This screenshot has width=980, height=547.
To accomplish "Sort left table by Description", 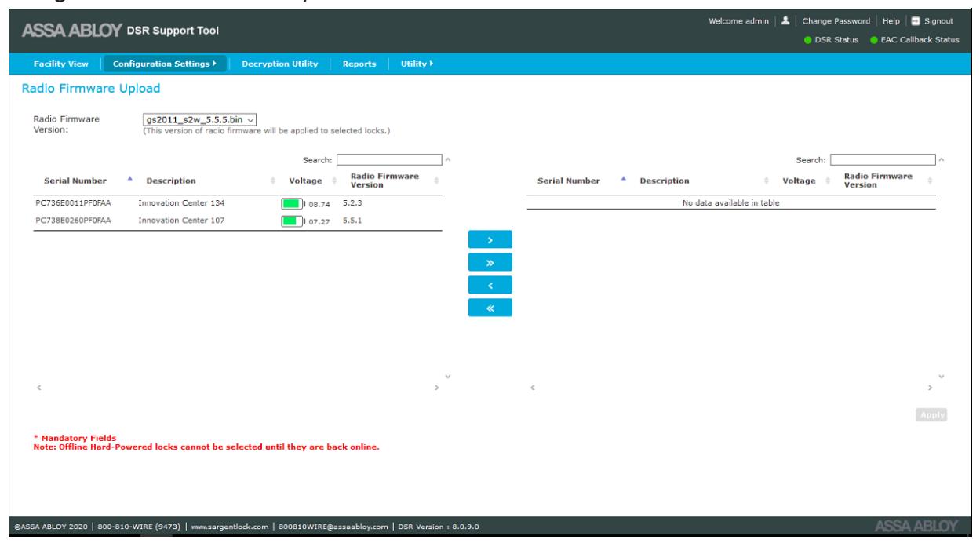I will (x=205, y=181).
